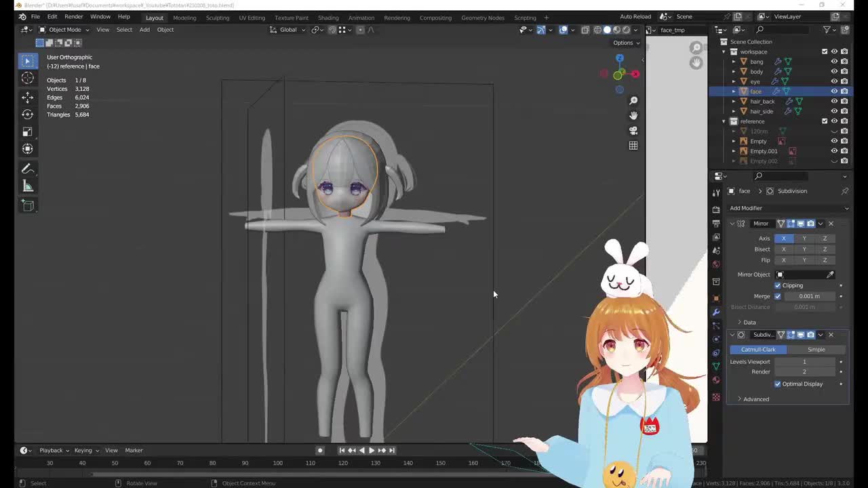Toggle X-ray mode in viewport header
Image resolution: width=868 pixels, height=488 pixels.
point(584,30)
